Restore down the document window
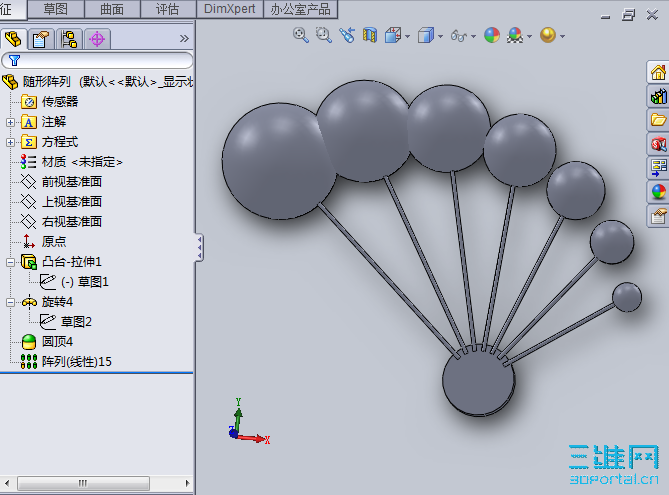Viewport: 669px width, 495px height. point(628,15)
